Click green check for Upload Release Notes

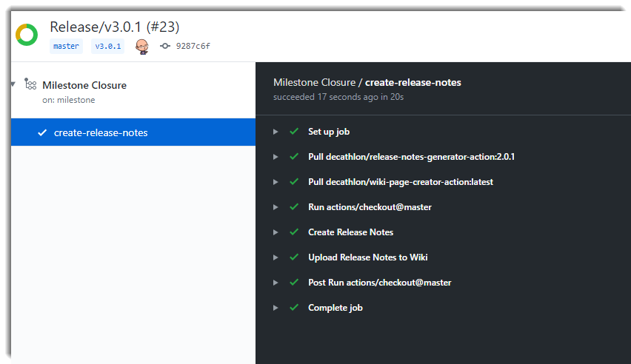tap(294, 257)
